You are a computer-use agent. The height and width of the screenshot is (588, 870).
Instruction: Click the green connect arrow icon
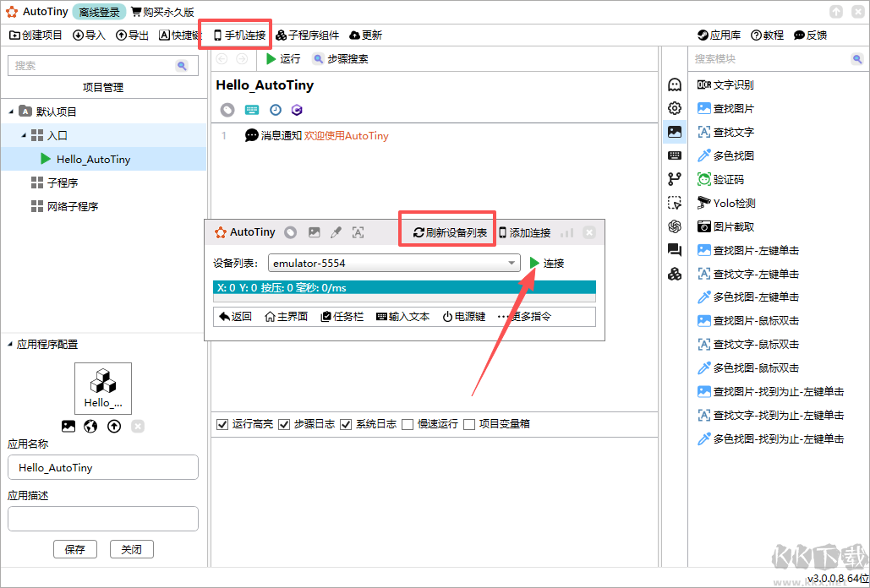point(534,263)
